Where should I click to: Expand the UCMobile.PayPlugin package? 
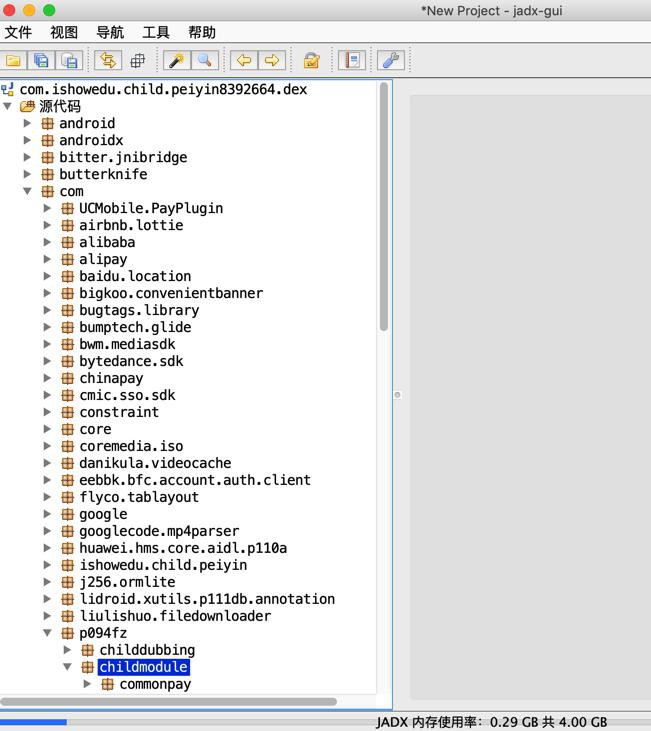point(48,208)
